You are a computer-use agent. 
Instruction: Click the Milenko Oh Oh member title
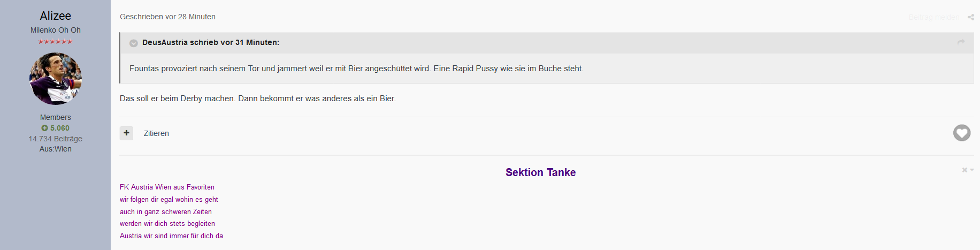pos(55,30)
